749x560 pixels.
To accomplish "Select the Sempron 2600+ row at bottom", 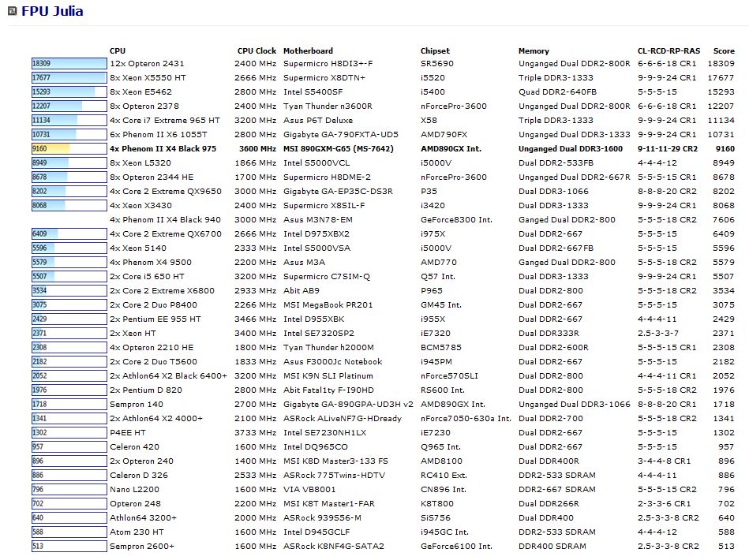I will 142,546.
